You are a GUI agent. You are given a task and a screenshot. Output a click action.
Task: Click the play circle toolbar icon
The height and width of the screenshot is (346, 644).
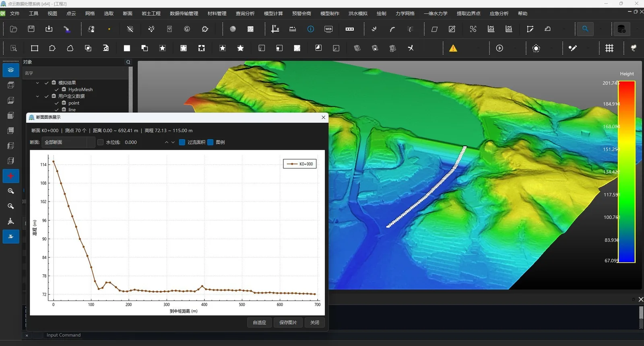coord(500,48)
